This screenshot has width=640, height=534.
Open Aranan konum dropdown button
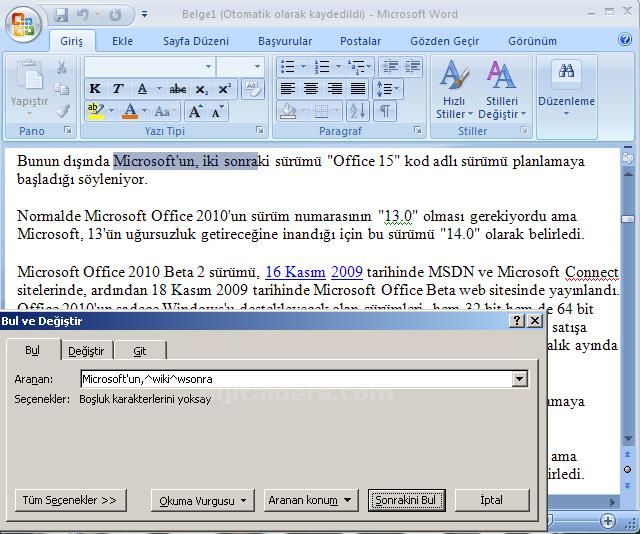point(310,500)
